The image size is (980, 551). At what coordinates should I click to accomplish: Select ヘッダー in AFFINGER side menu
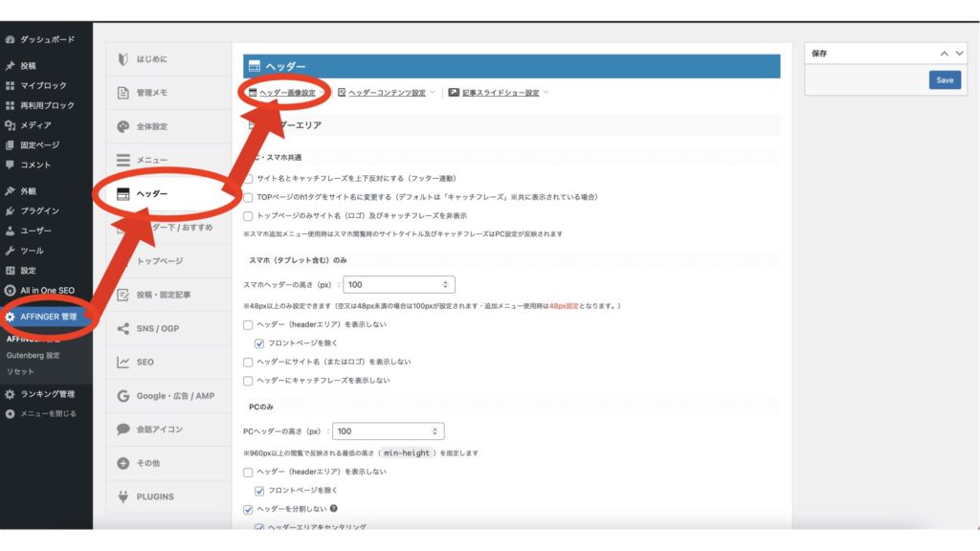coord(168,193)
